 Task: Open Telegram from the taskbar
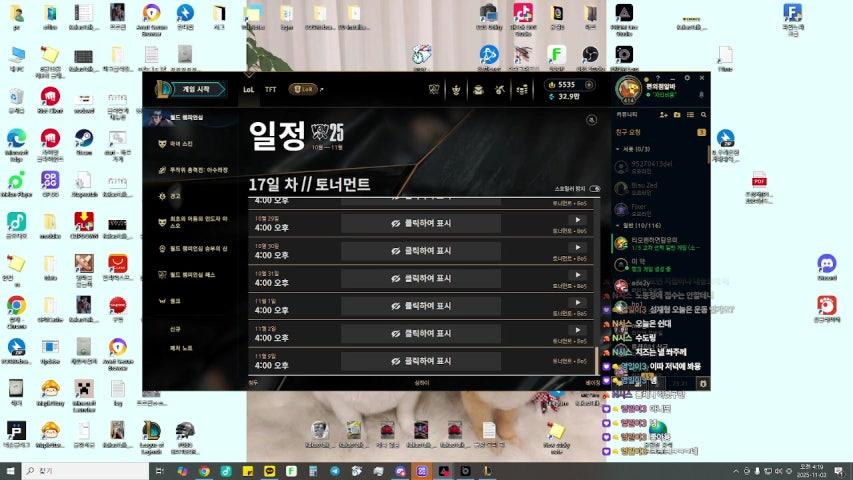click(x=335, y=471)
